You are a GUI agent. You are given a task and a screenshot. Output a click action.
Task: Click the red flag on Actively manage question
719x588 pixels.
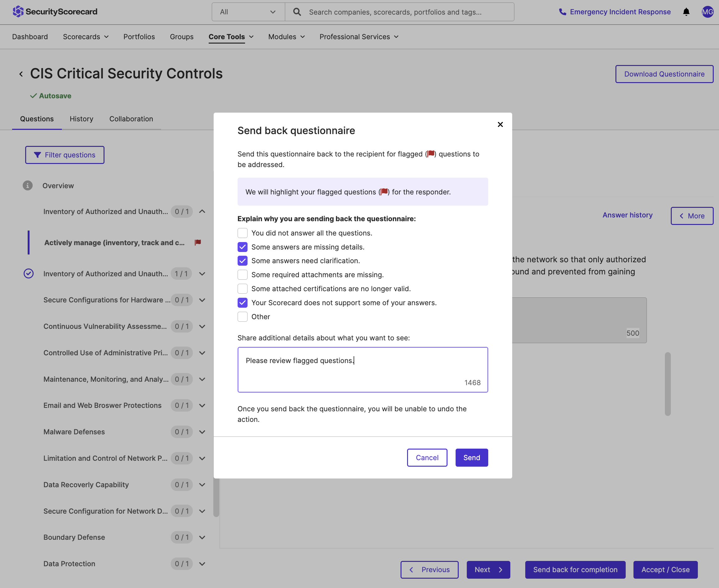tap(198, 242)
